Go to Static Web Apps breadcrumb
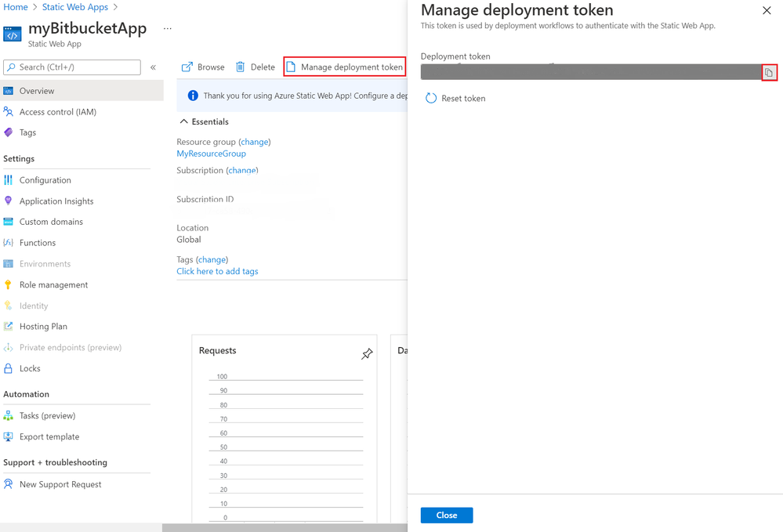783x532 pixels. [75, 7]
